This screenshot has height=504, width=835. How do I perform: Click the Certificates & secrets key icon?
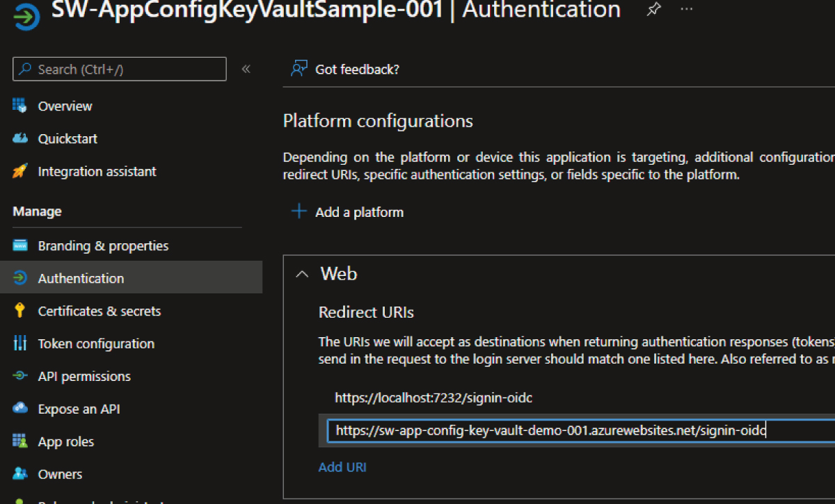[x=19, y=311]
